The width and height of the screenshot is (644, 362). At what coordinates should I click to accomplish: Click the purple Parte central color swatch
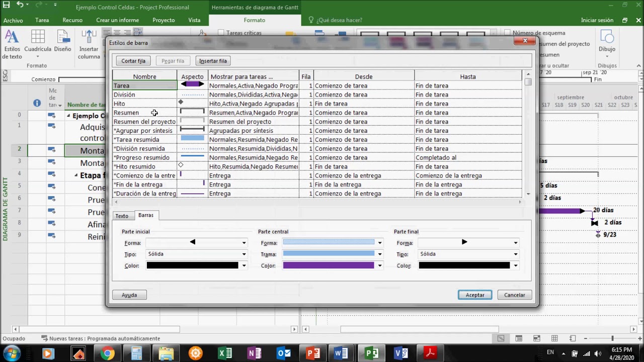(329, 265)
